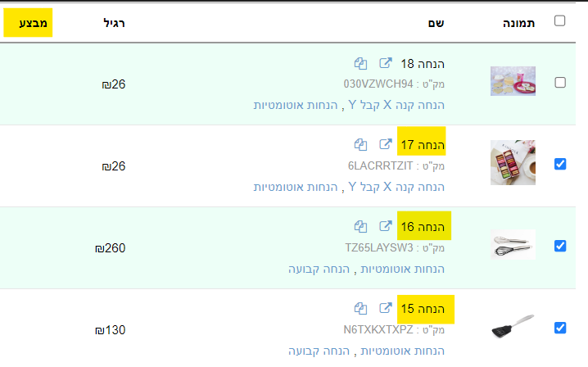The height and width of the screenshot is (367, 588).
Task: Open הנחה 16 via the external link icon
Action: pyautogui.click(x=385, y=226)
